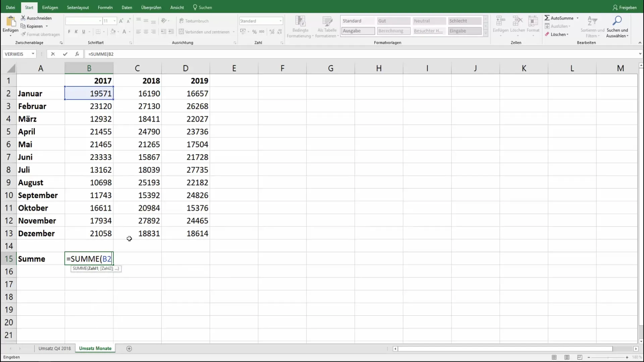Click the font color A icon
The width and height of the screenshot is (644, 362).
click(124, 32)
